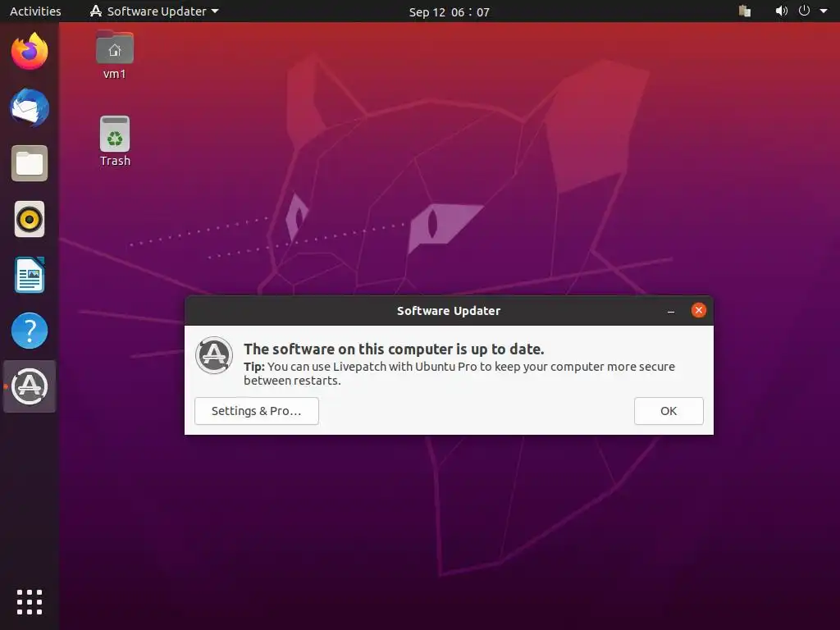Open the Activities overview
Screen dimensions: 840x630
(35, 11)
